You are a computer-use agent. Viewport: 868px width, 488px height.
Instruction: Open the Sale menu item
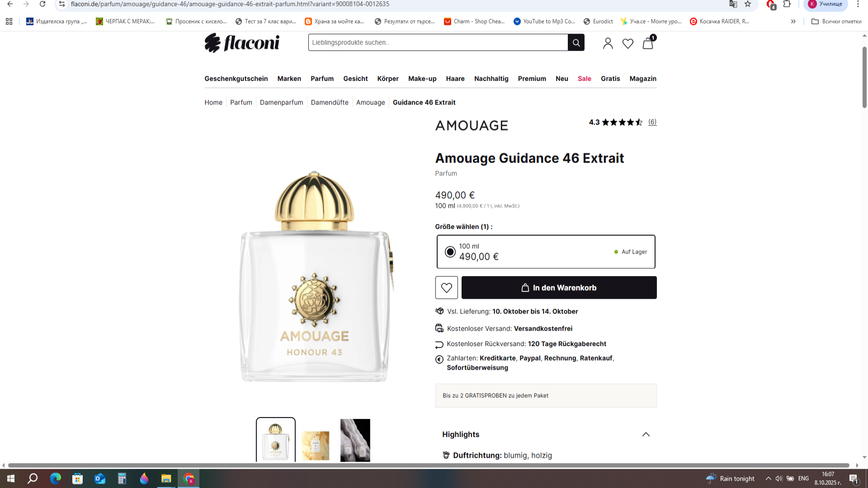[x=585, y=79]
